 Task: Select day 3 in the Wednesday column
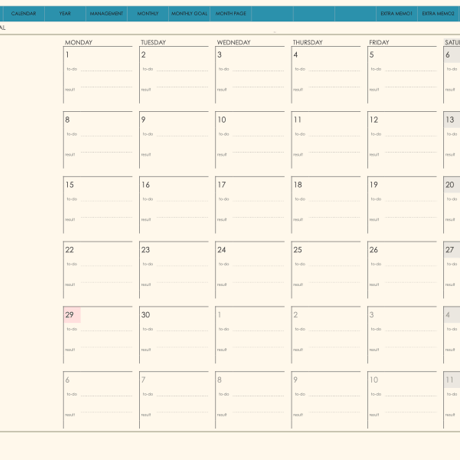click(x=219, y=55)
